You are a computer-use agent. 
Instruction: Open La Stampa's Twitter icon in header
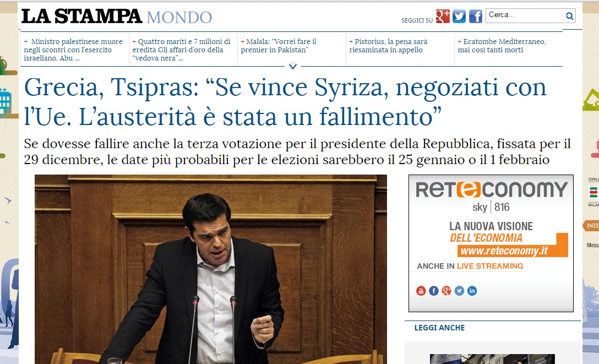(x=459, y=16)
